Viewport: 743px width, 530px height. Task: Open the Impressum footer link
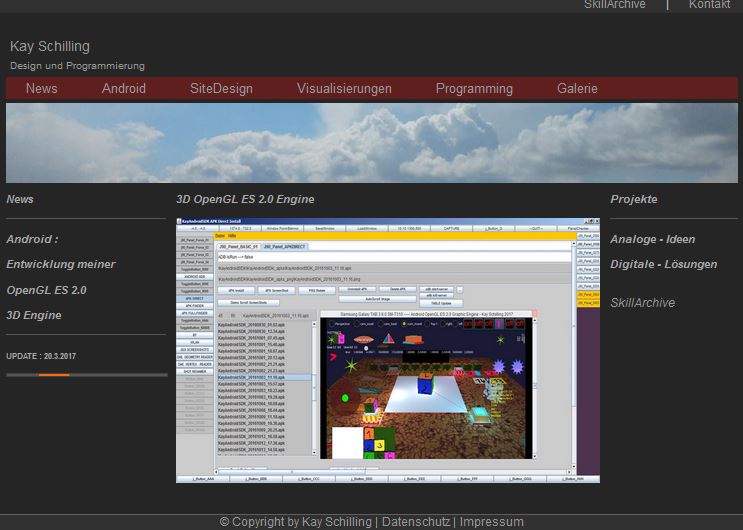coord(491,522)
